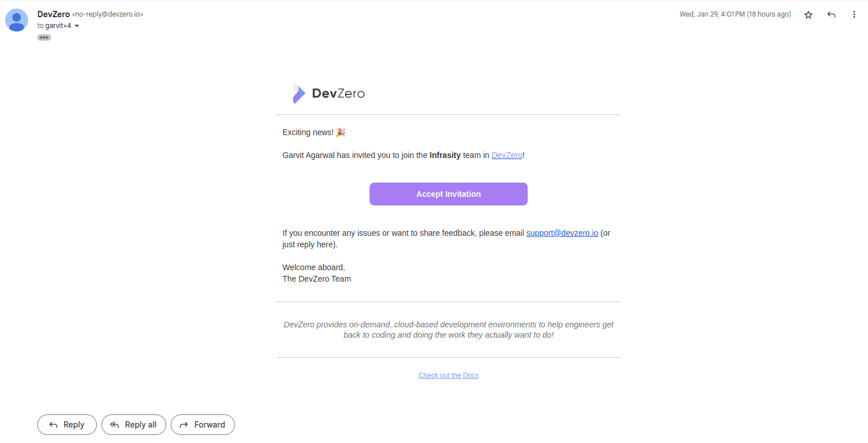Show recipient details dropdown arrow
This screenshot has height=443, width=868.
(x=77, y=26)
